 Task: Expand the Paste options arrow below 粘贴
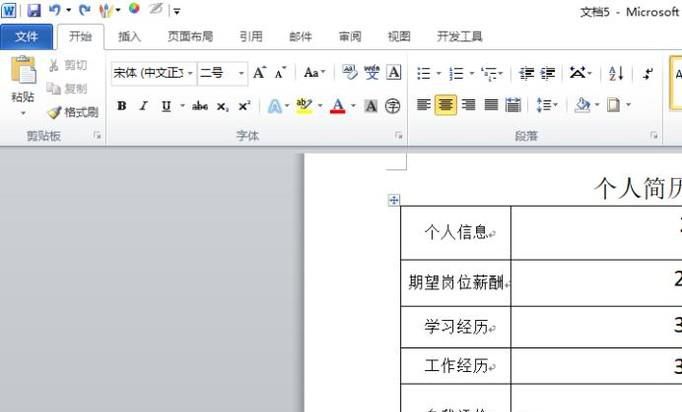(23, 113)
